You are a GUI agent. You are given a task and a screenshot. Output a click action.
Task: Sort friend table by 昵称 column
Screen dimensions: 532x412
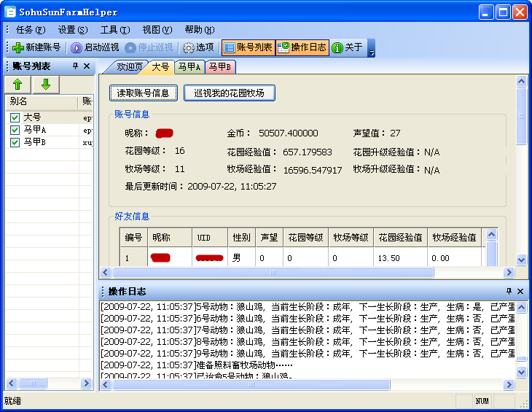[x=170, y=237]
